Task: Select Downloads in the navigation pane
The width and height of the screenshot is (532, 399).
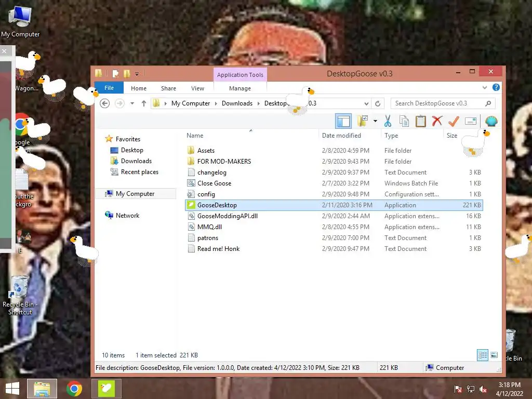Action: [x=136, y=161]
